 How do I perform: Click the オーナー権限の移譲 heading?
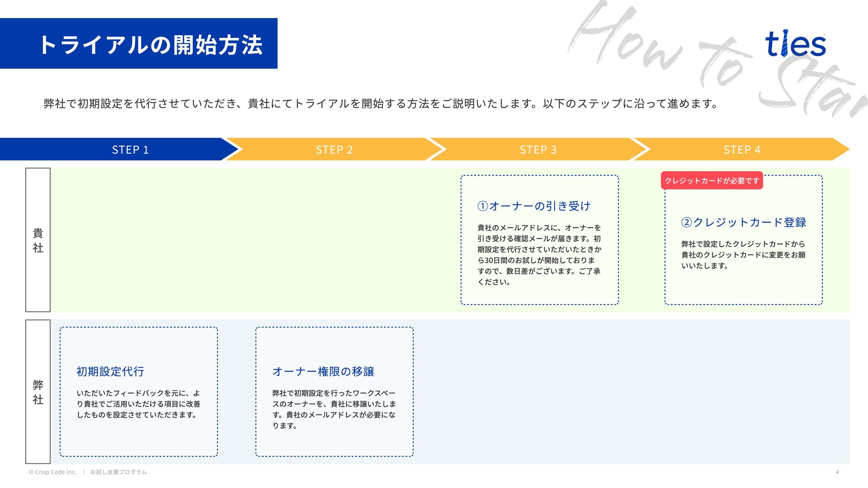pyautogui.click(x=323, y=371)
